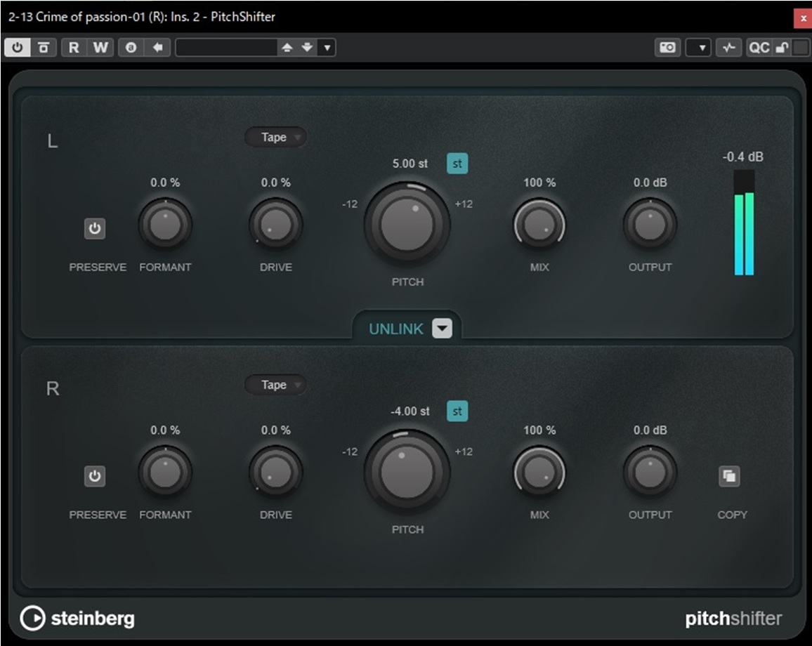Viewport: 812px width, 646px height.
Task: Click the preset name field
Action: point(226,48)
